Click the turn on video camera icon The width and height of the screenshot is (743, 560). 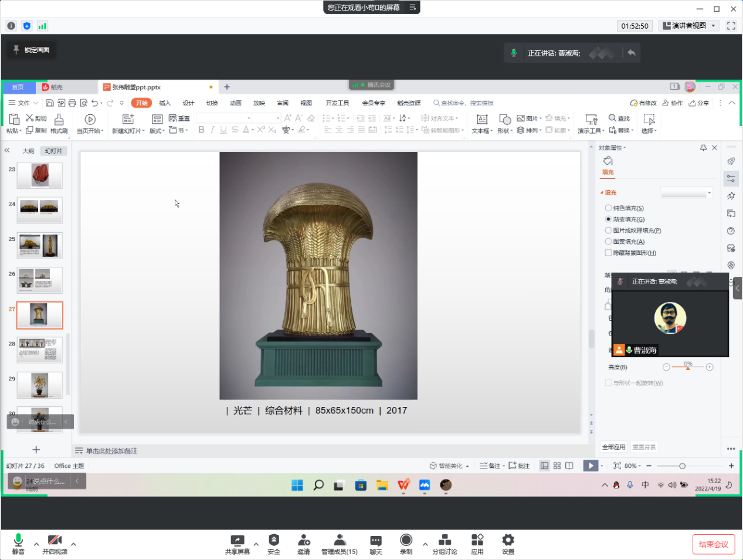55,540
